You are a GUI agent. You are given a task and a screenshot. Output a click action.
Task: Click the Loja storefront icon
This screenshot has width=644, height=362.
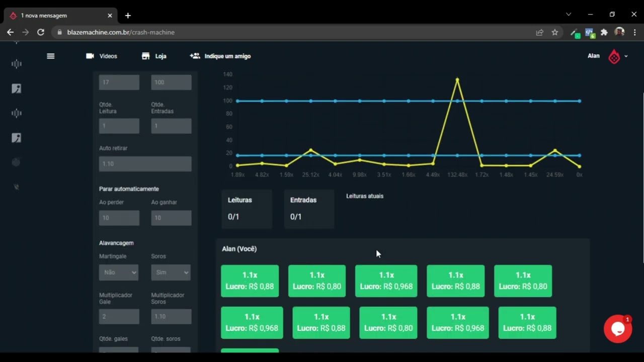click(146, 56)
